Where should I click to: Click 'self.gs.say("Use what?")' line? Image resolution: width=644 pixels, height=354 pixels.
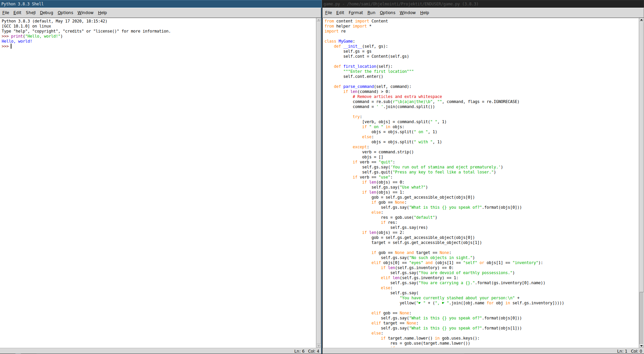(x=400, y=187)
